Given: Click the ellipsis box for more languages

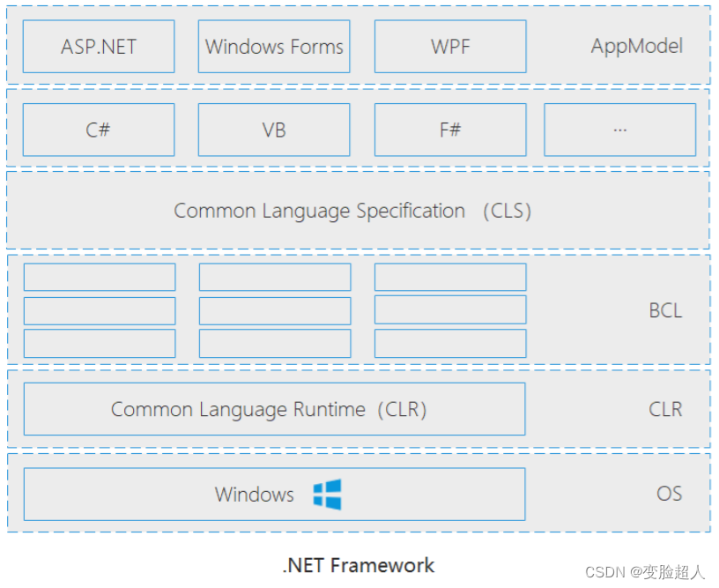Looking at the screenshot, I should (x=619, y=130).
